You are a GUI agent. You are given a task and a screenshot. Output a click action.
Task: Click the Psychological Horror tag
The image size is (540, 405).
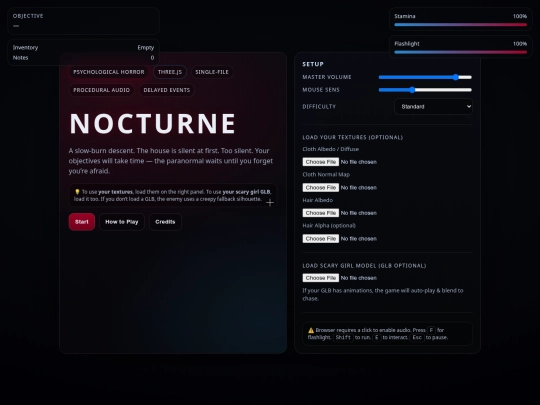[108, 72]
